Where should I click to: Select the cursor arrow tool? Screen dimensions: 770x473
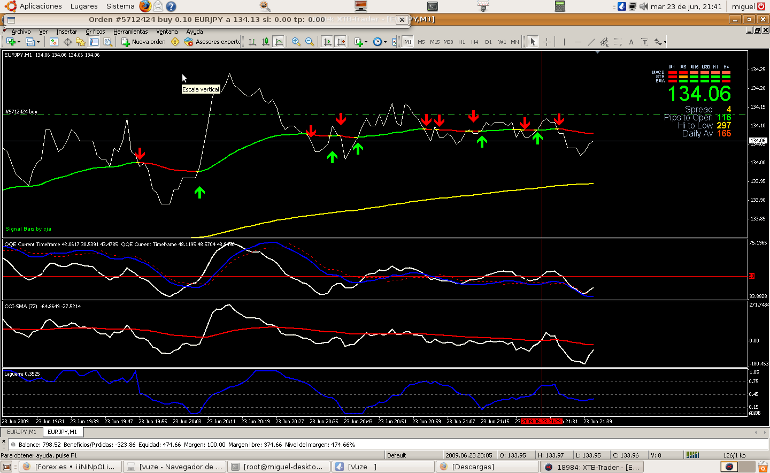(x=534, y=42)
